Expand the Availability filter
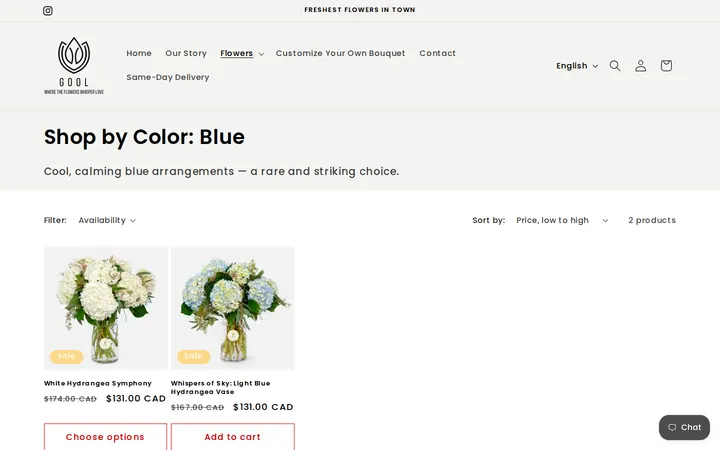 107,220
